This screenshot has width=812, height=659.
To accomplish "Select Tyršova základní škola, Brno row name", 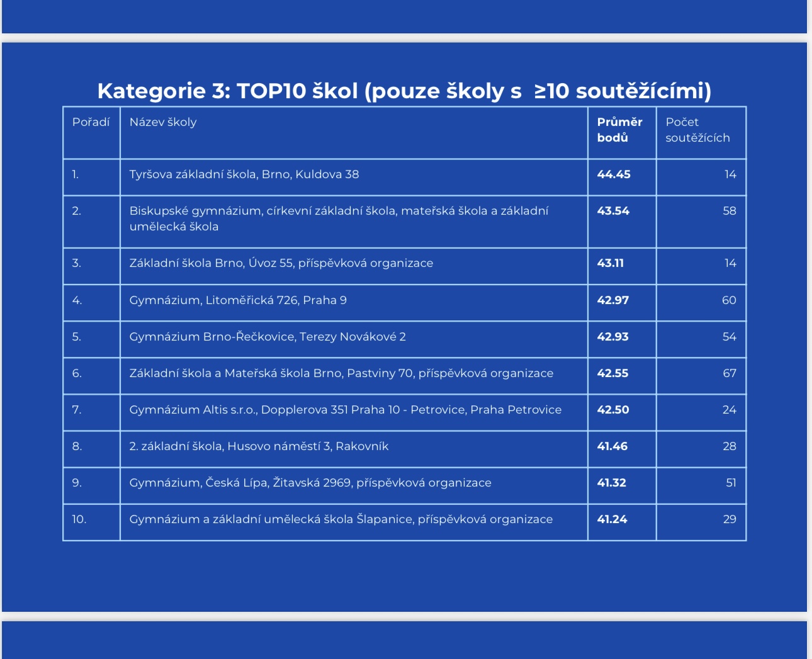I will [x=244, y=174].
